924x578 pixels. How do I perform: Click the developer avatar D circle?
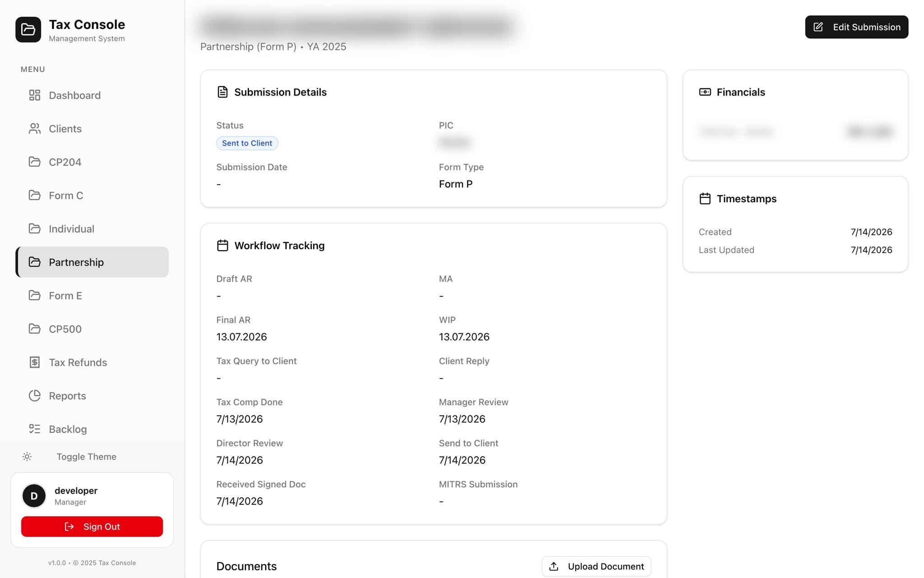coord(34,496)
